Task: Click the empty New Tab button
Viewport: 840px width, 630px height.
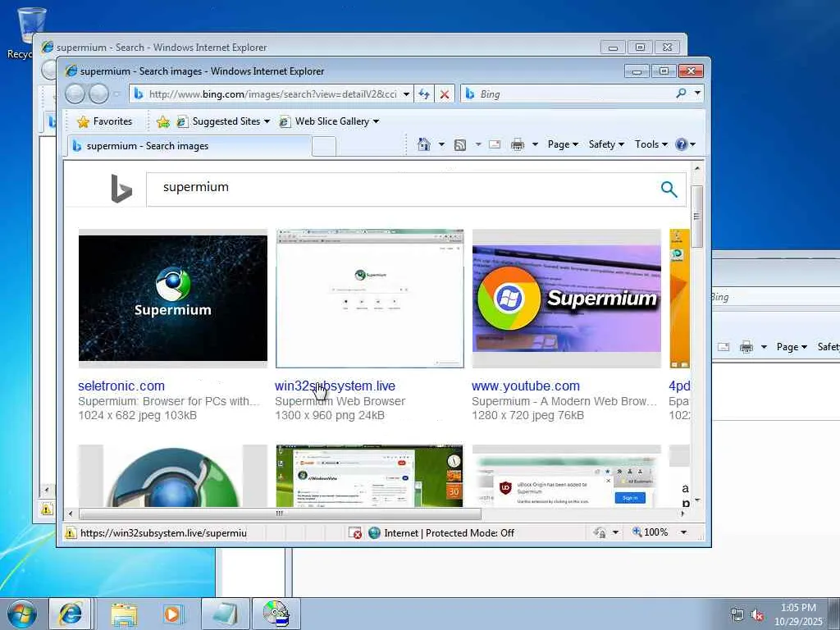Action: click(323, 146)
